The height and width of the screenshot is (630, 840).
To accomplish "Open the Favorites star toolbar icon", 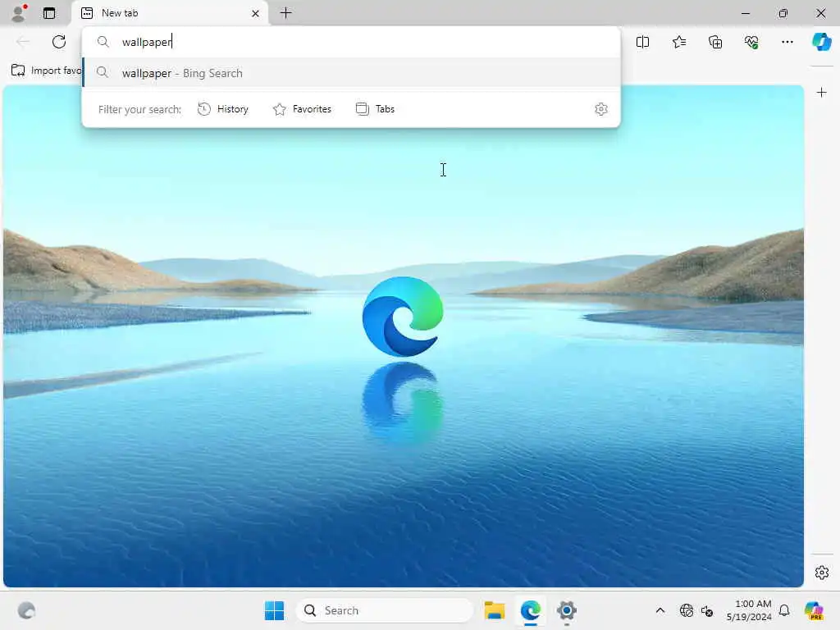I will [x=678, y=42].
